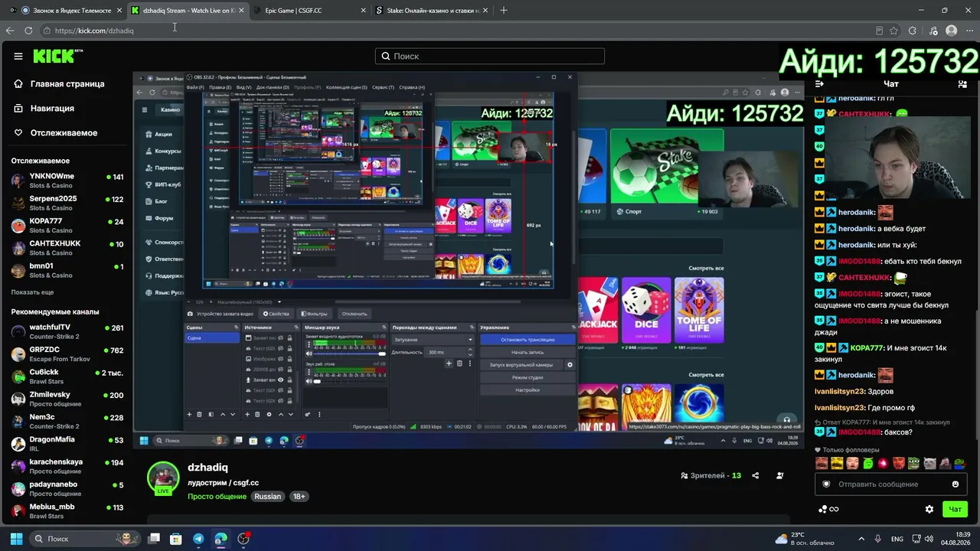Click Режим студии in OBS
The image size is (980, 551).
point(528,377)
